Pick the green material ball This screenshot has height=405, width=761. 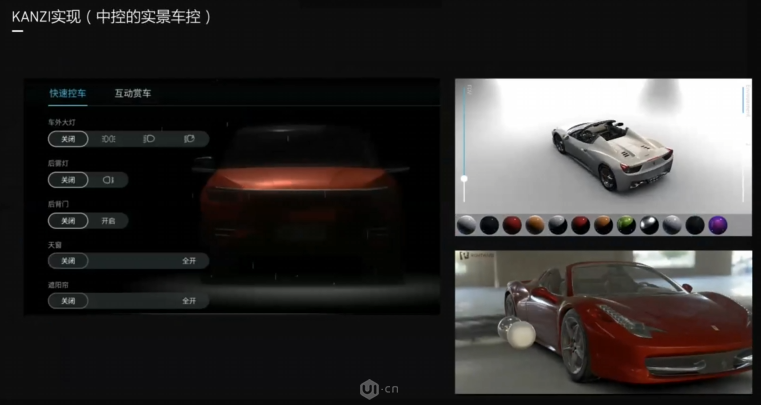[626, 225]
